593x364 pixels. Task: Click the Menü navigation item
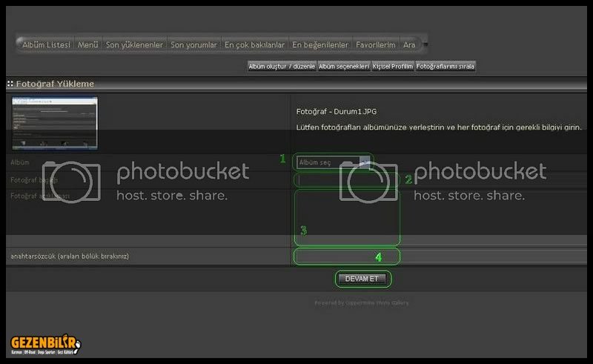point(87,44)
